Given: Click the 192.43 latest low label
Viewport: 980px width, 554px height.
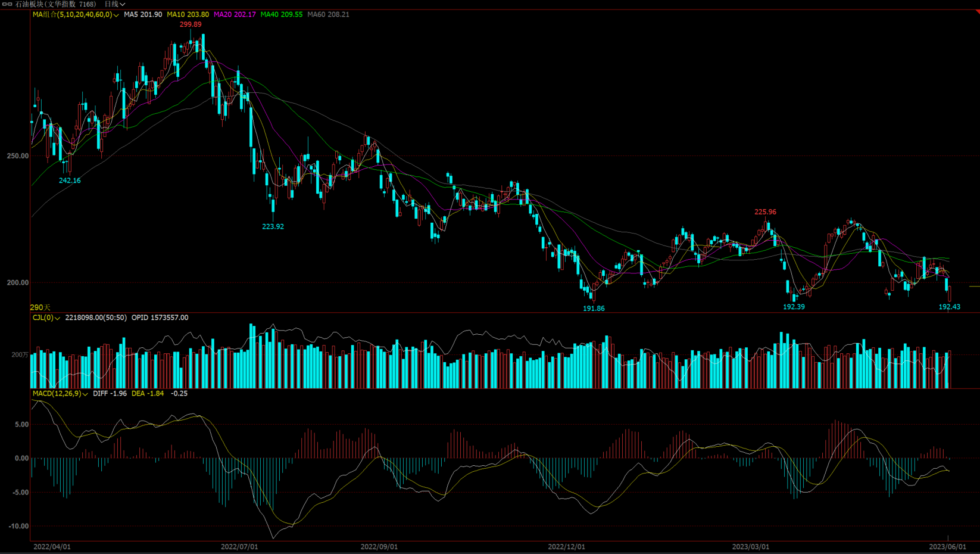Looking at the screenshot, I should [x=949, y=307].
